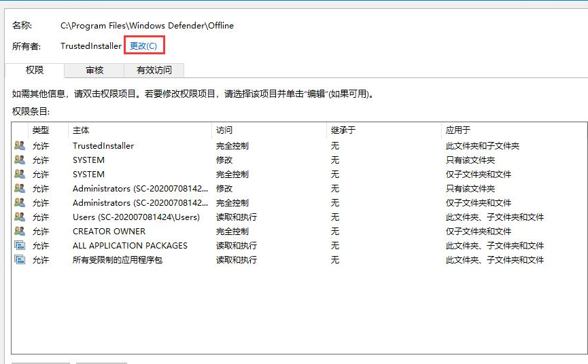
Task: Click the icon of Administrators 修改 entry
Action: 19,189
